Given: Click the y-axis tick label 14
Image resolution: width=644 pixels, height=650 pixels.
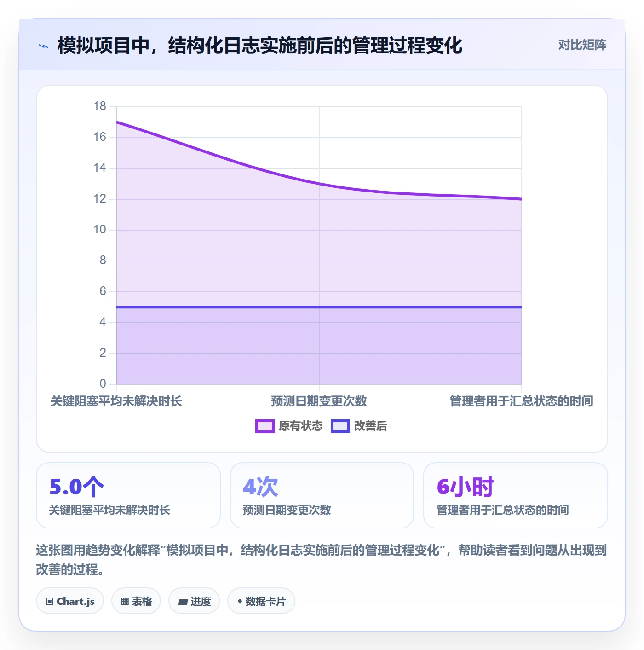Looking at the screenshot, I should coord(100,168).
